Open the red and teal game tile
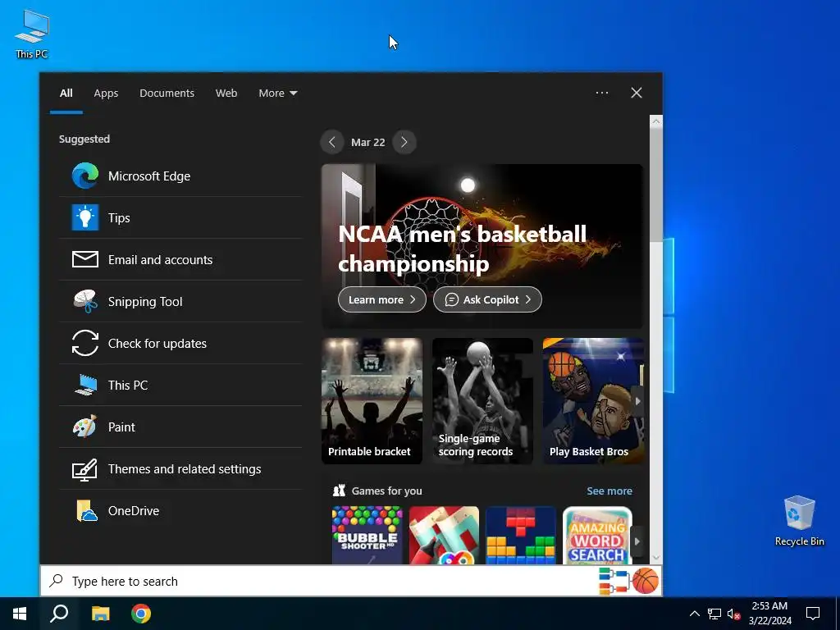The width and height of the screenshot is (840, 630). point(444,535)
